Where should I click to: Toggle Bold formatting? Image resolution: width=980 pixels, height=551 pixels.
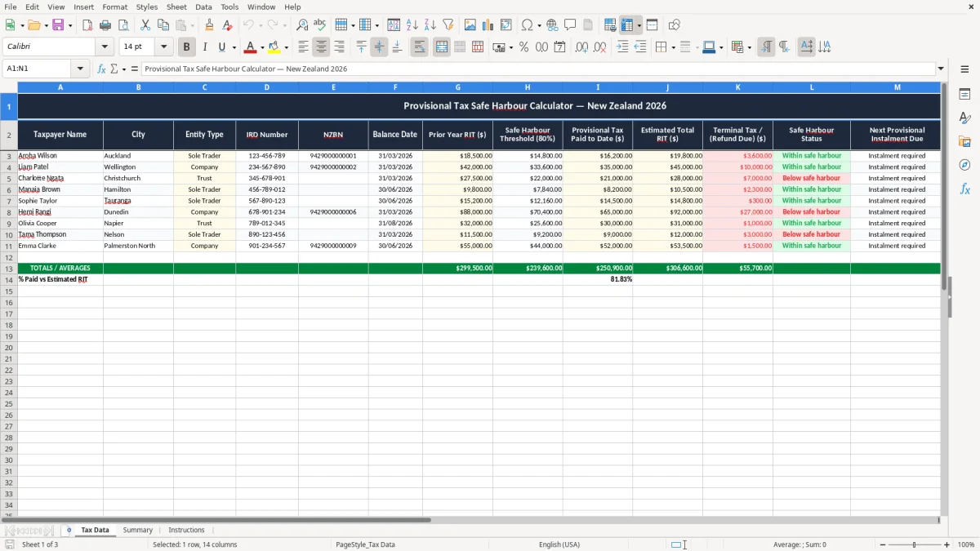[x=186, y=47]
